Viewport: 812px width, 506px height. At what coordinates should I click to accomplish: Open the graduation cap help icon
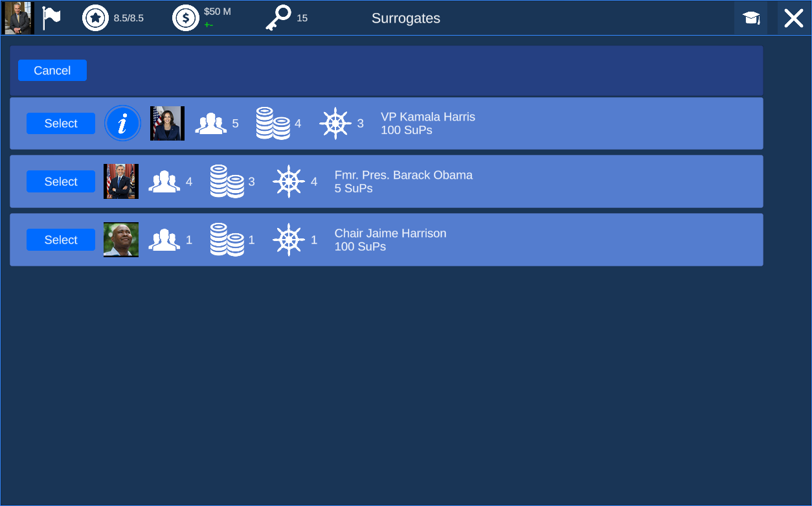751,18
